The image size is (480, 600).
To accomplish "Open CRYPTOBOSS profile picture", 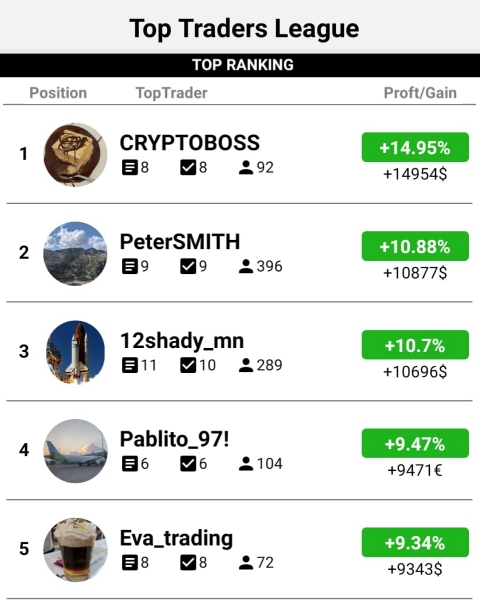I will (75, 155).
